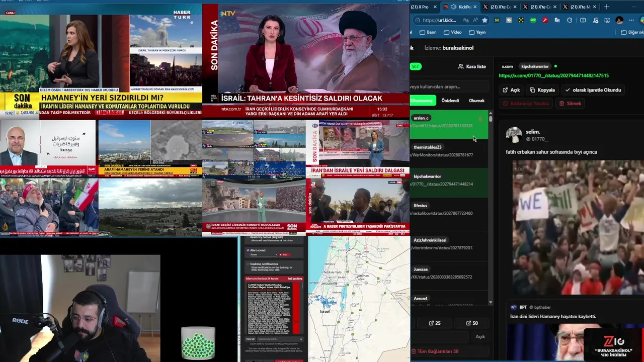The width and height of the screenshot is (644, 362).
Task: Click the kipchakwarrior user tag
Action: click(x=535, y=66)
